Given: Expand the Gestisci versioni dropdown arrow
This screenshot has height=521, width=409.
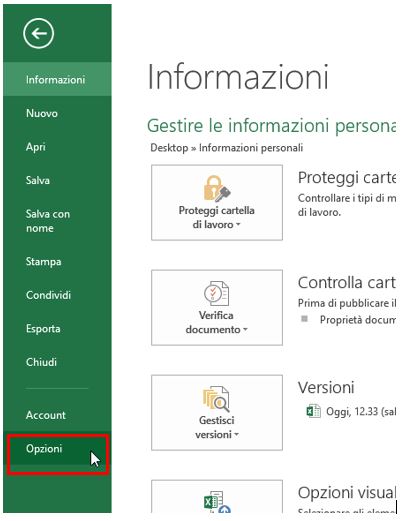Looking at the screenshot, I should click(237, 435).
